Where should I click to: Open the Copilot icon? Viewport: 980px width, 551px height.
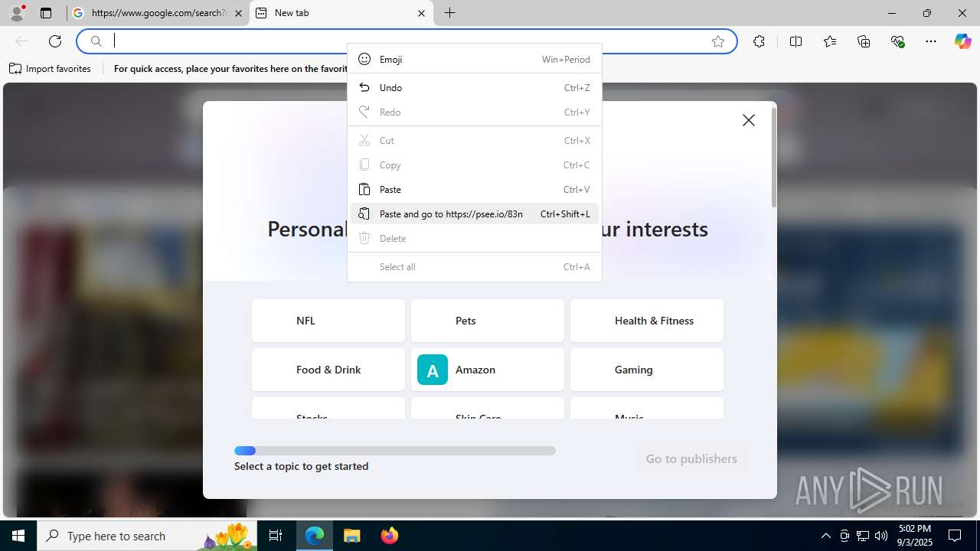962,41
